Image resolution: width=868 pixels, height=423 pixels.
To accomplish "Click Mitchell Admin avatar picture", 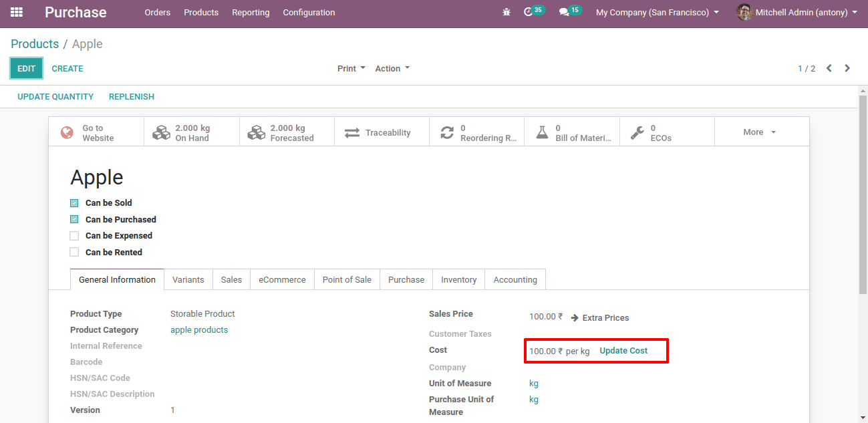I will [x=744, y=12].
